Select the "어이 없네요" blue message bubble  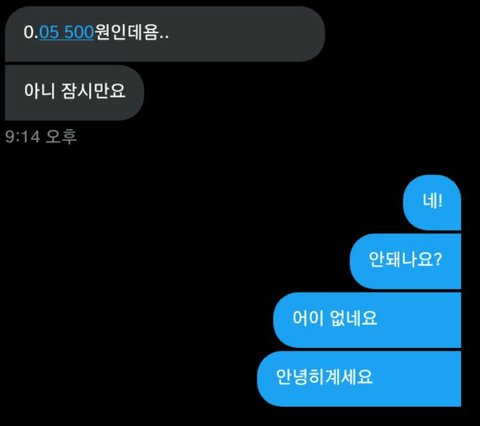tap(367, 320)
